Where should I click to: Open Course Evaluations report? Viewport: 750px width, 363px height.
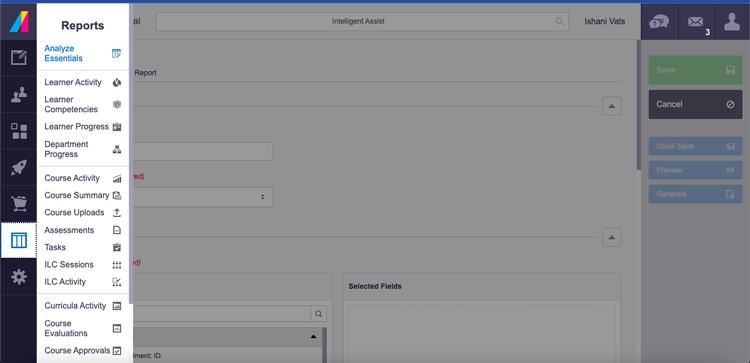[x=82, y=328]
